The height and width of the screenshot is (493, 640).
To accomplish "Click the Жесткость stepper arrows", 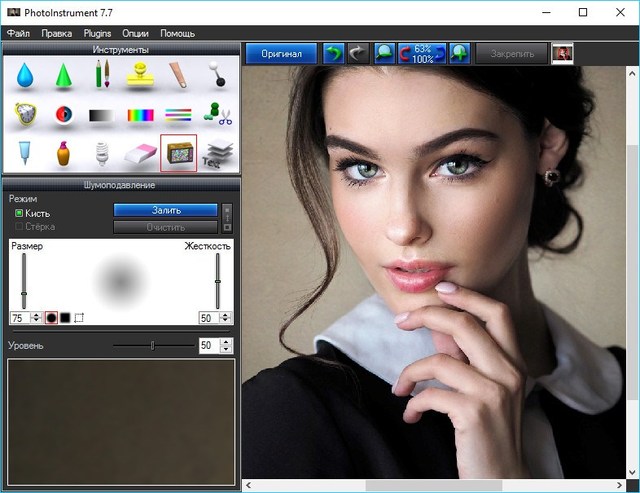I will coord(227,317).
